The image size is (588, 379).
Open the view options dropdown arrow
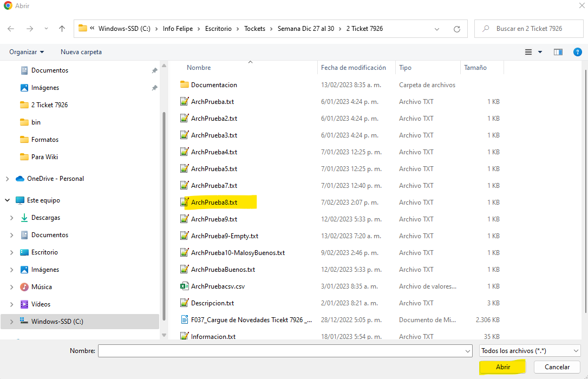pos(540,52)
